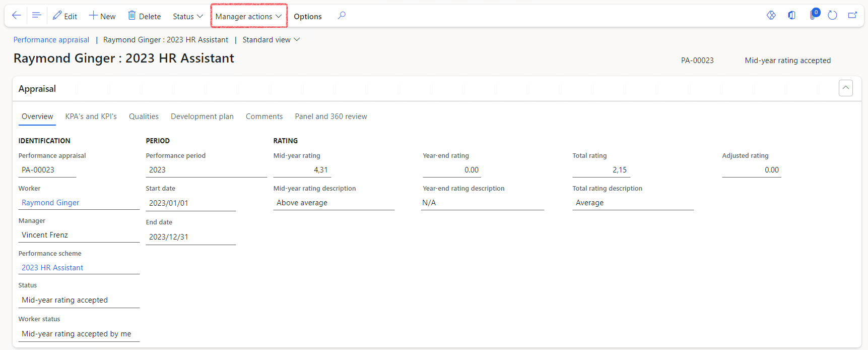Open the Options menu
Image resolution: width=868 pixels, height=350 pixels.
[x=308, y=16]
